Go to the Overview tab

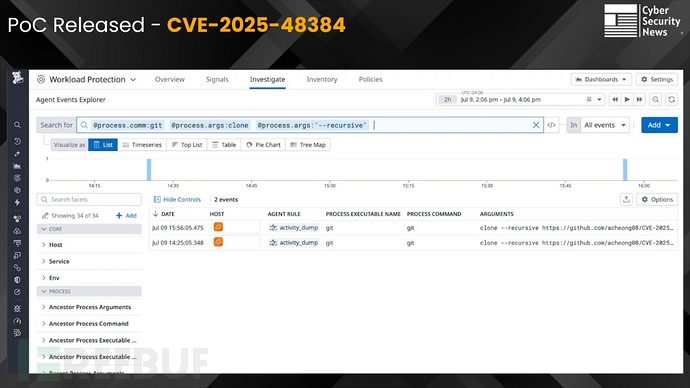(x=170, y=80)
